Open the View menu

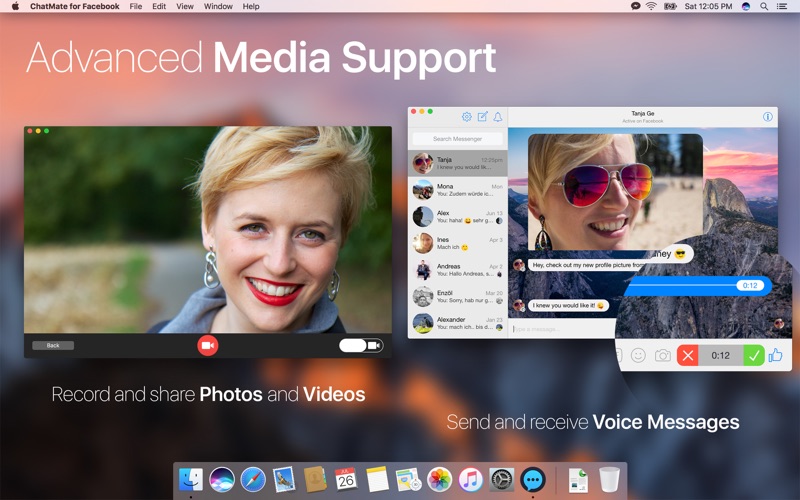(185, 6)
